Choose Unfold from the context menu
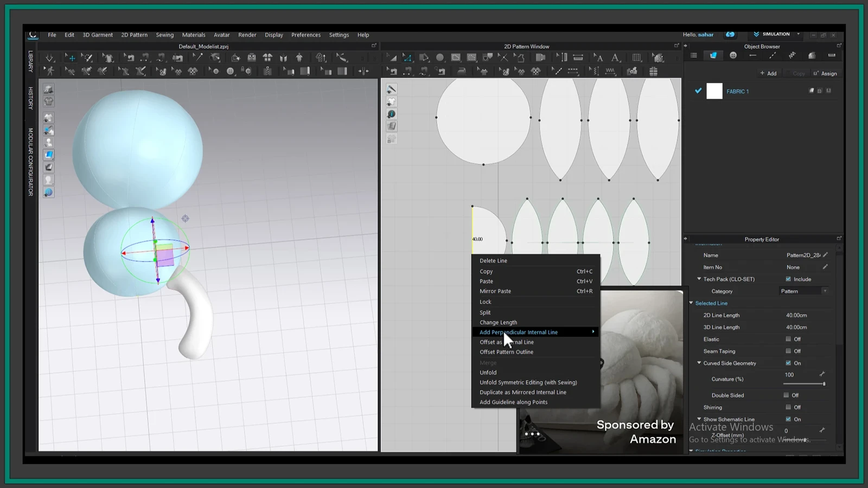Image resolution: width=868 pixels, height=488 pixels. pyautogui.click(x=488, y=373)
